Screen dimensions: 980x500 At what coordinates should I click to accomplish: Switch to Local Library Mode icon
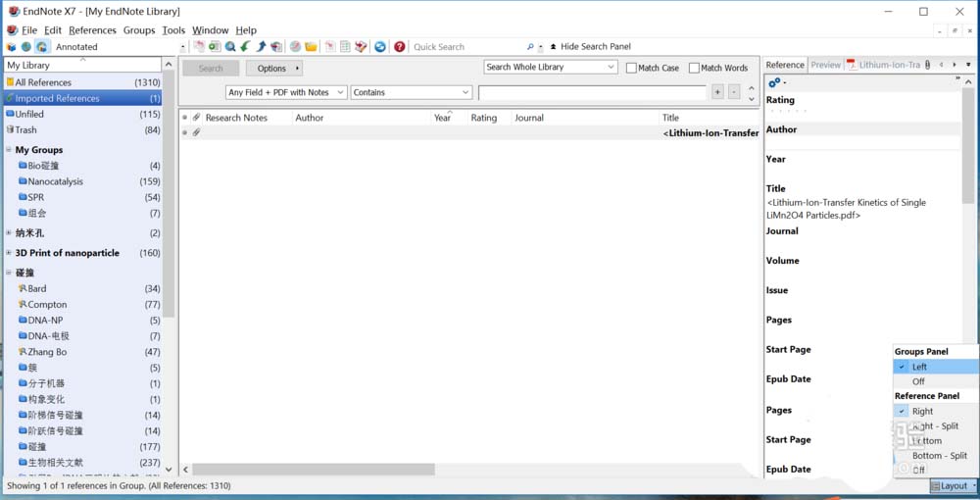tap(11, 47)
